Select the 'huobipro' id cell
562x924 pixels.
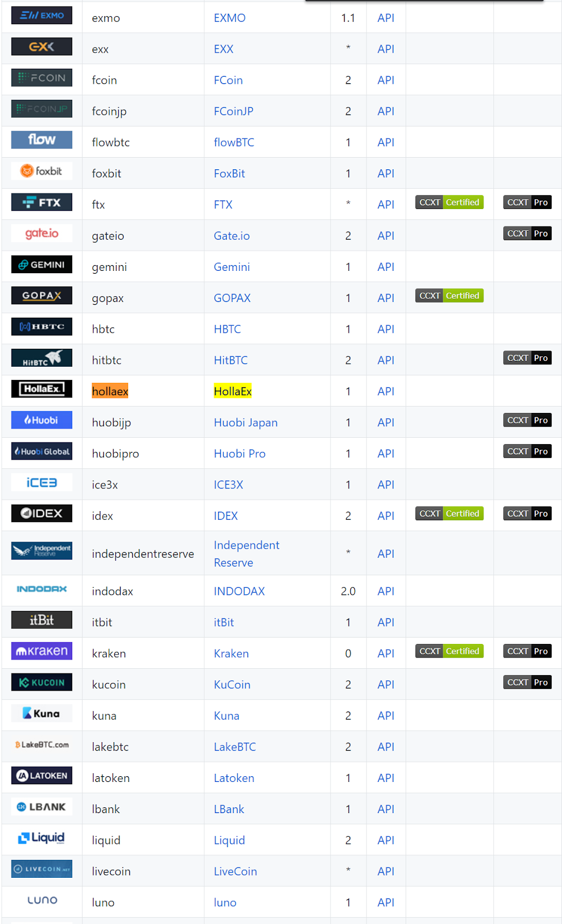[143, 453]
